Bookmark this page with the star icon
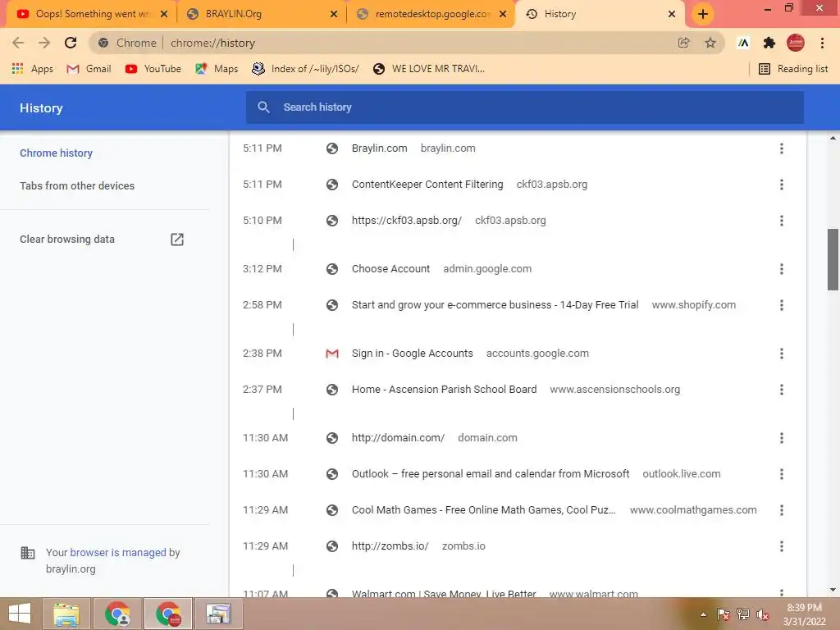This screenshot has height=630, width=840. pyautogui.click(x=710, y=43)
